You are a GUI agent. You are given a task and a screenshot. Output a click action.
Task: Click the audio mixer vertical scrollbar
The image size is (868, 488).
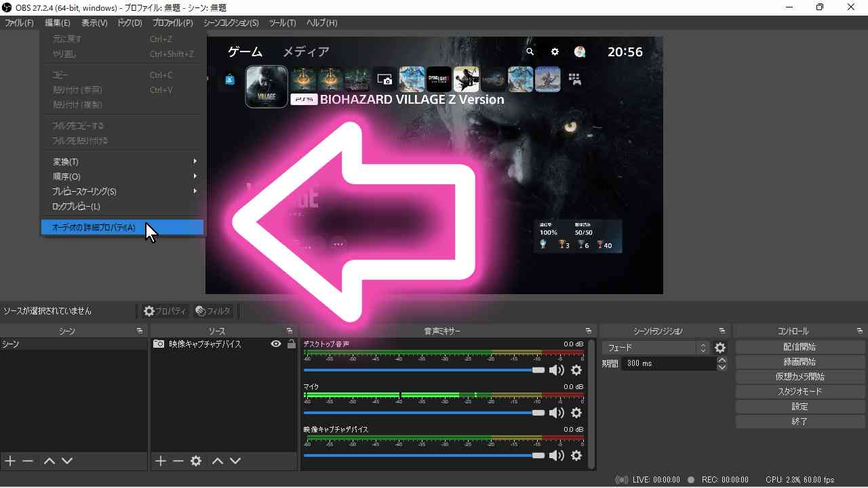pyautogui.click(x=592, y=404)
